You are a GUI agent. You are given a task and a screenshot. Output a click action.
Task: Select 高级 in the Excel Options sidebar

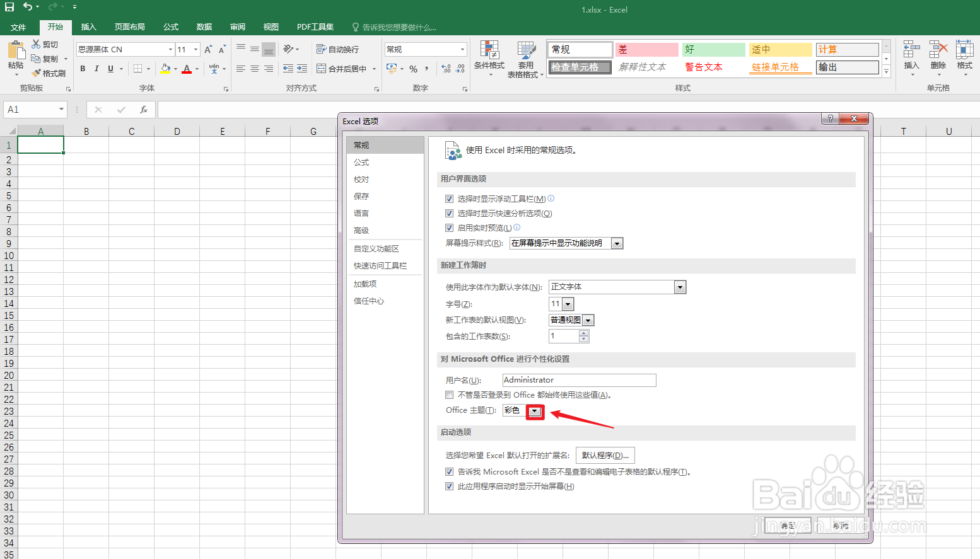click(385, 231)
